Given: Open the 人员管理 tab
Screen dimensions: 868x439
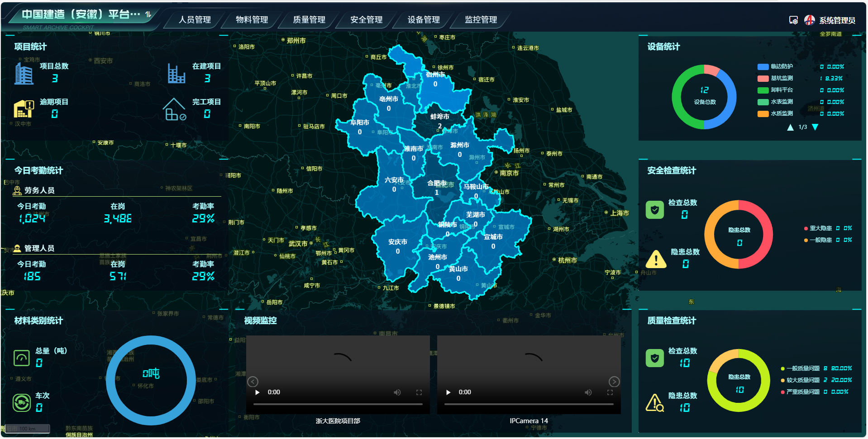Looking at the screenshot, I should (195, 19).
